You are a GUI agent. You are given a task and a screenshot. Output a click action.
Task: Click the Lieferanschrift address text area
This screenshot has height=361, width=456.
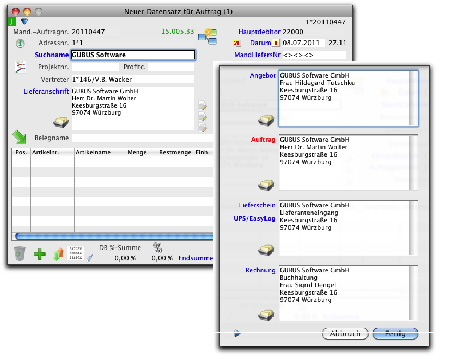coord(133,109)
